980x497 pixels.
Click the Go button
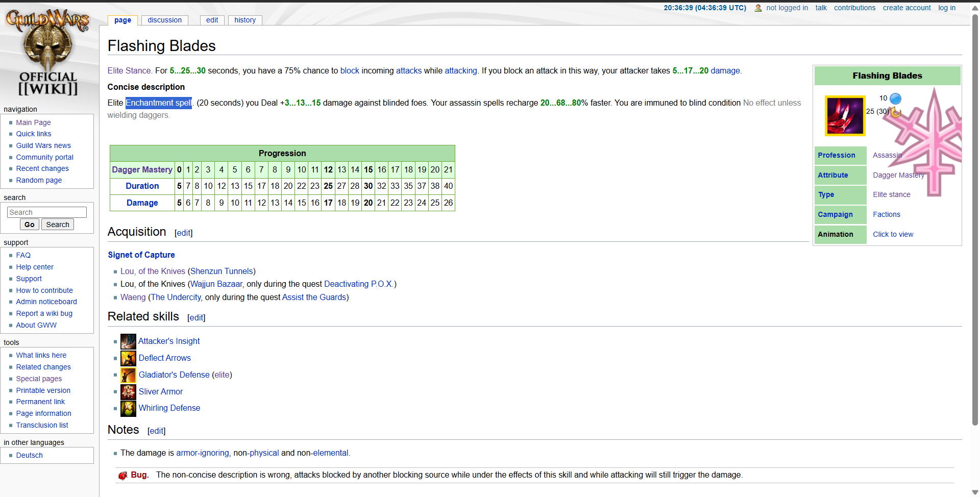click(30, 225)
